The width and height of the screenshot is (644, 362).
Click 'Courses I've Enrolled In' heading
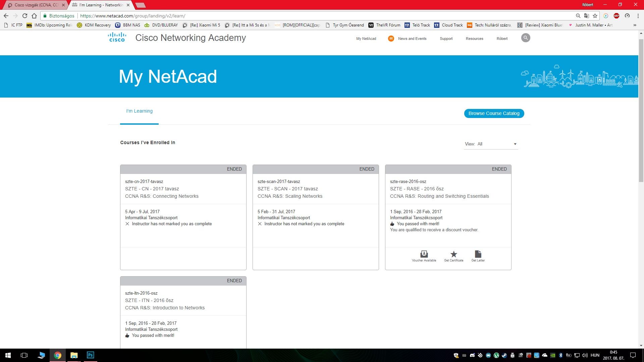tap(148, 142)
